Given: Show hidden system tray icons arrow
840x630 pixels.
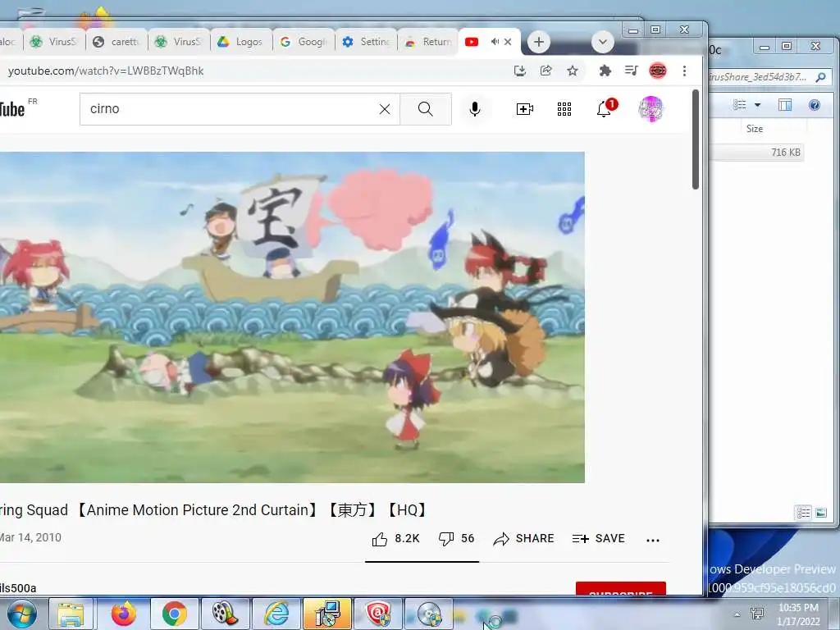Looking at the screenshot, I should click(737, 614).
